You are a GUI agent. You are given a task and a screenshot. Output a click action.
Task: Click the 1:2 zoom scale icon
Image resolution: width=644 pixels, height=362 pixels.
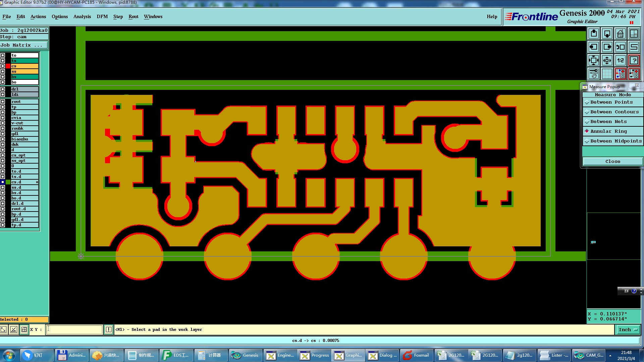[620, 61]
